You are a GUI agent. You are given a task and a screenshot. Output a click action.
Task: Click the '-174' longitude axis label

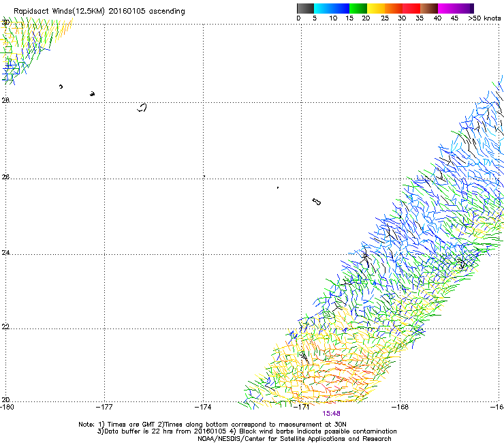tap(203, 408)
